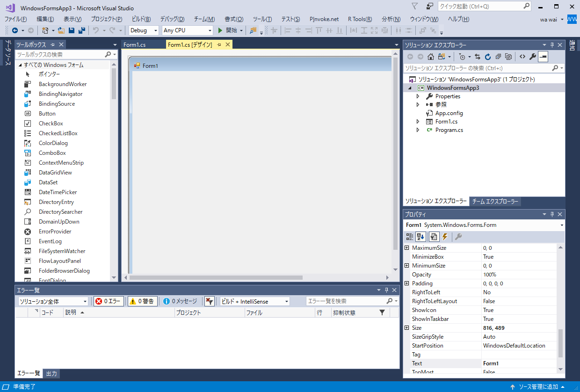Click inside the Toolbox search field
Screen dimensions: 580x392
point(61,54)
